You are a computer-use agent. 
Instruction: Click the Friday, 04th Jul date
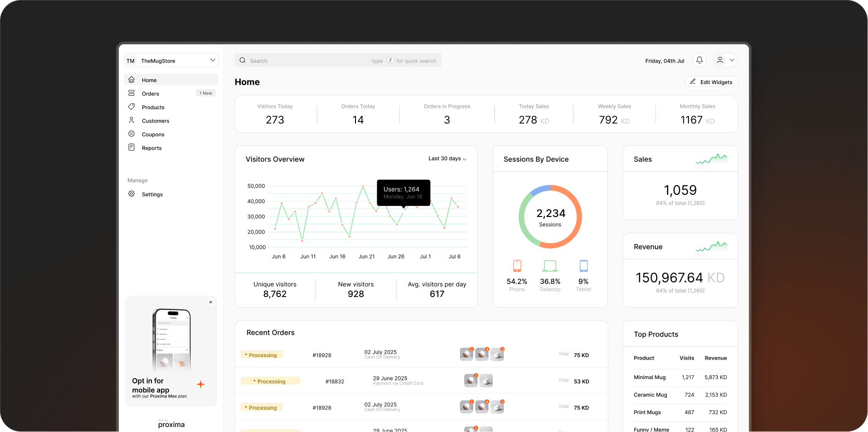click(664, 61)
